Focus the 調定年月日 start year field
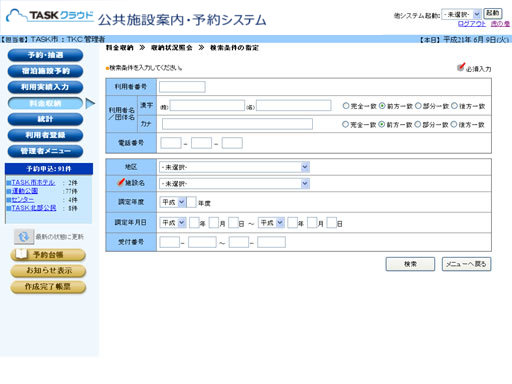512x384 pixels. point(194,223)
